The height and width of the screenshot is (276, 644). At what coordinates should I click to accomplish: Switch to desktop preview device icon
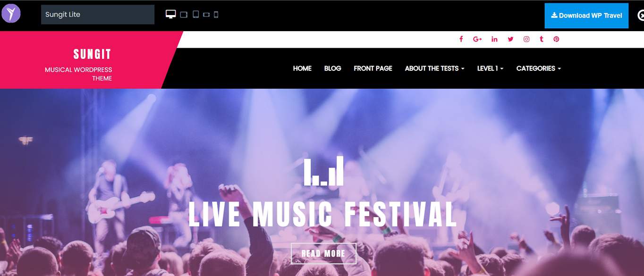pyautogui.click(x=171, y=14)
